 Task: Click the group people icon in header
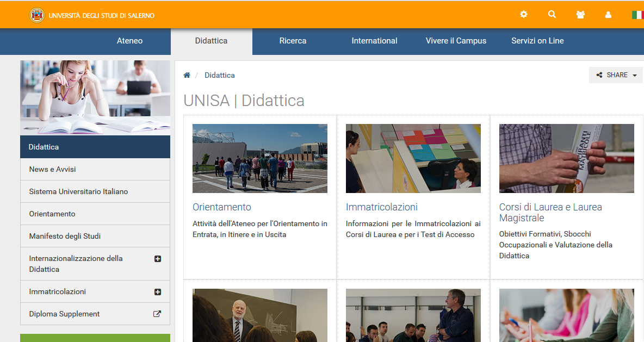pyautogui.click(x=580, y=15)
